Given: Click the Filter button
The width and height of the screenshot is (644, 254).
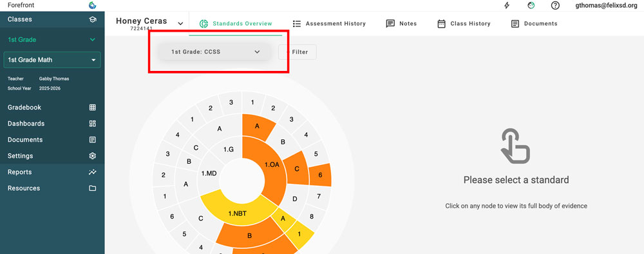Looking at the screenshot, I should coord(298,52).
